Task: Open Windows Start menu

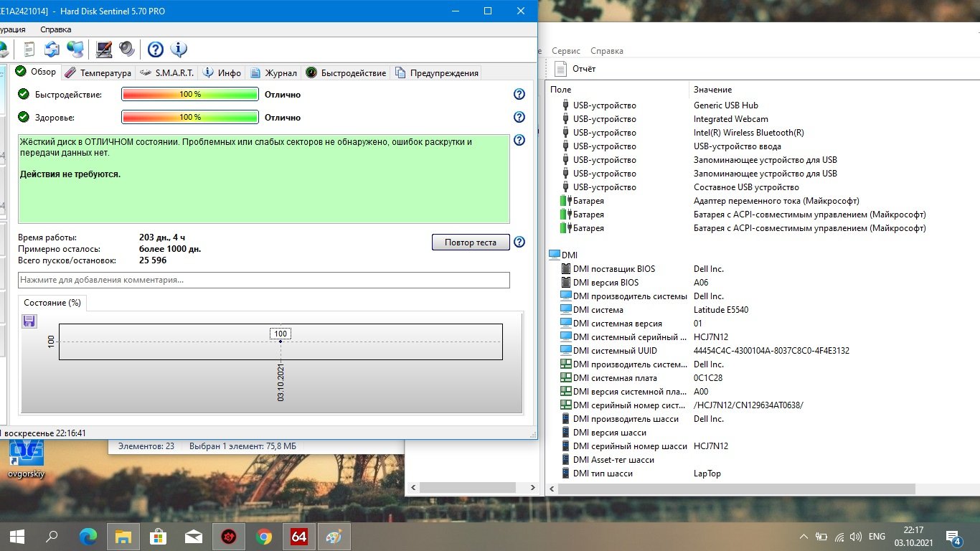Action: click(17, 536)
